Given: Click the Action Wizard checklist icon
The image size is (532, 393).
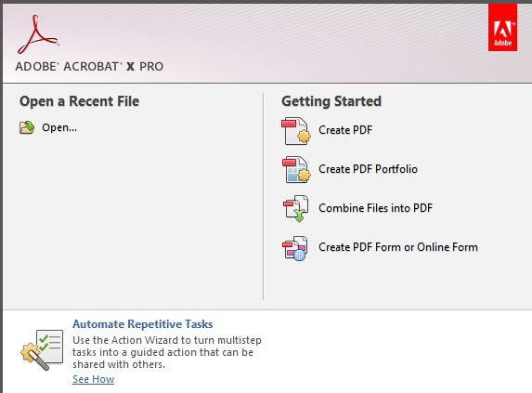Looking at the screenshot, I should pos(42,349).
